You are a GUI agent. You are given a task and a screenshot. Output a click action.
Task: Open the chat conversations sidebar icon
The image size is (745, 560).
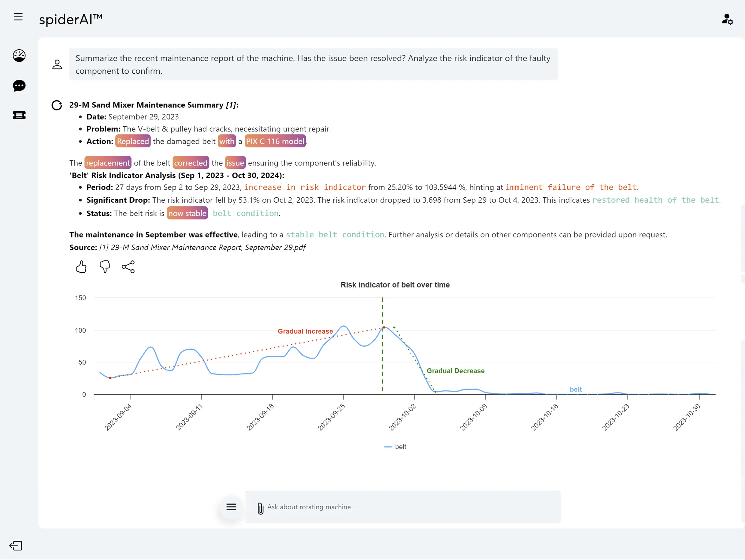click(19, 86)
